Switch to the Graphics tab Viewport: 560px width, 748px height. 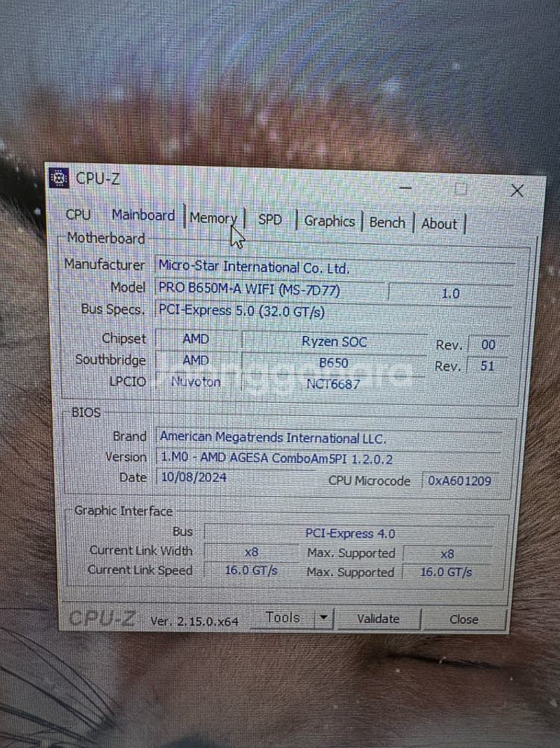tap(329, 221)
